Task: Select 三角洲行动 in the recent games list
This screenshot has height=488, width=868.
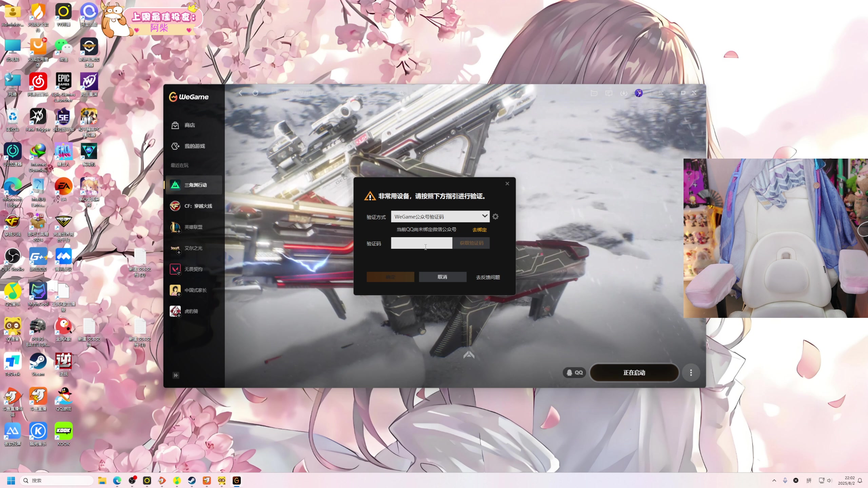Action: [x=194, y=185]
